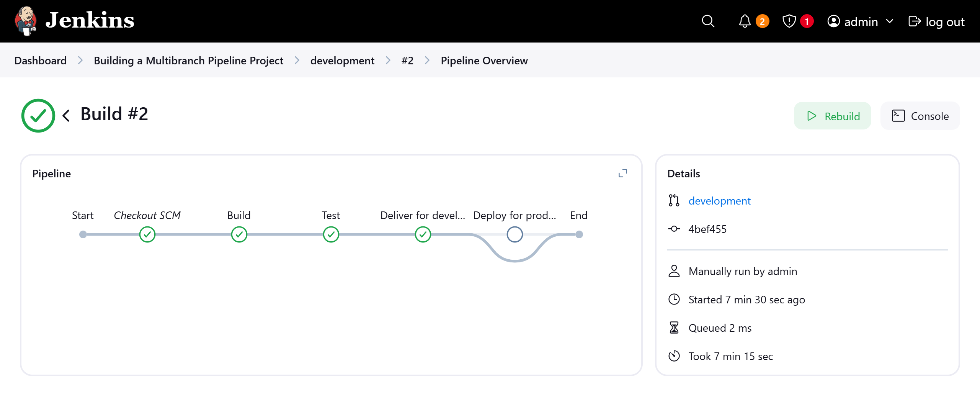Viewport: 980px width, 393px height.
Task: Click the Test stage label
Action: (x=331, y=215)
